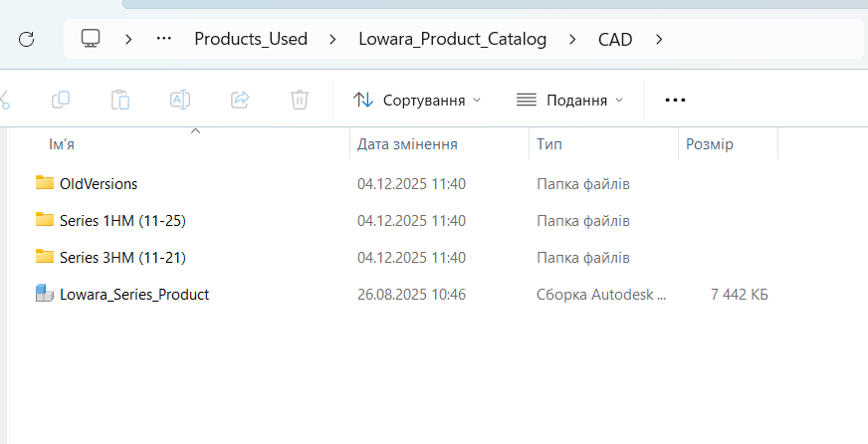Screen dimensions: 868x444
Task: Select Series 3HM (11-21) folder name
Action: 122,258
